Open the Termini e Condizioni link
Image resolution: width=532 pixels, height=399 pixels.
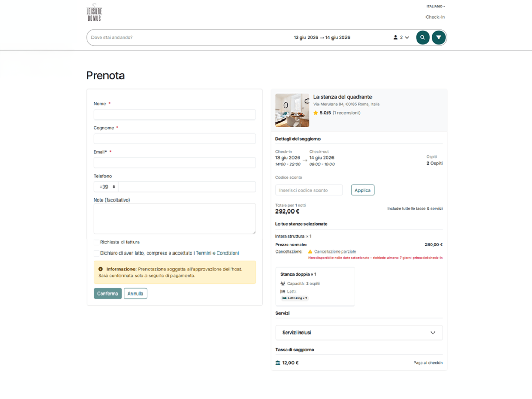coord(218,253)
